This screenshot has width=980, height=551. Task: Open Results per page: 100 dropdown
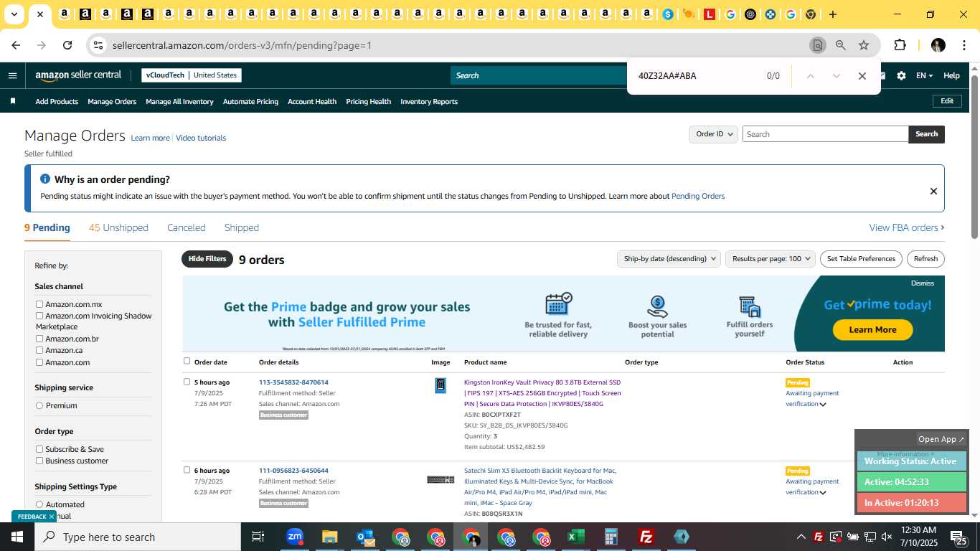point(771,259)
